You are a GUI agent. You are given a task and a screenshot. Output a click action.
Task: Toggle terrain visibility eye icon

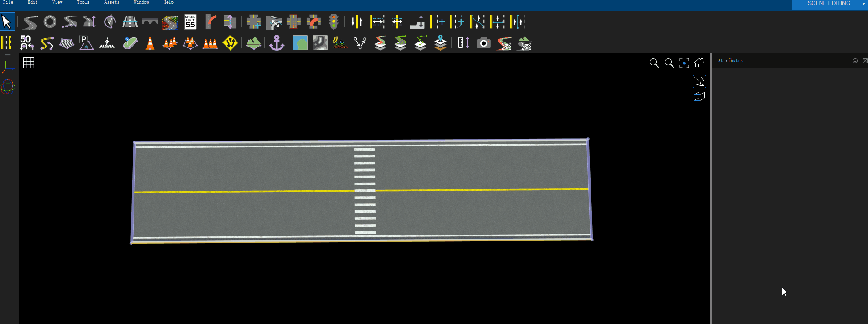click(524, 43)
